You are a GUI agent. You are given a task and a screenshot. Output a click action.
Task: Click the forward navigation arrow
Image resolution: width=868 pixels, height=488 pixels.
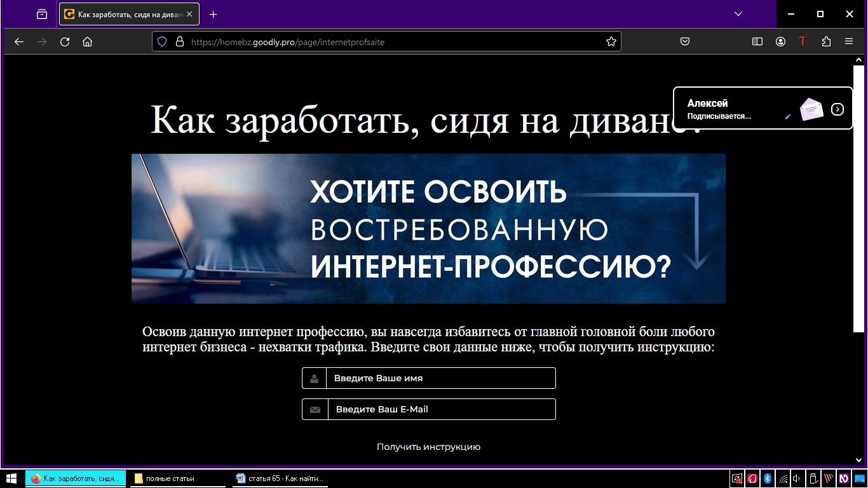click(x=42, y=42)
